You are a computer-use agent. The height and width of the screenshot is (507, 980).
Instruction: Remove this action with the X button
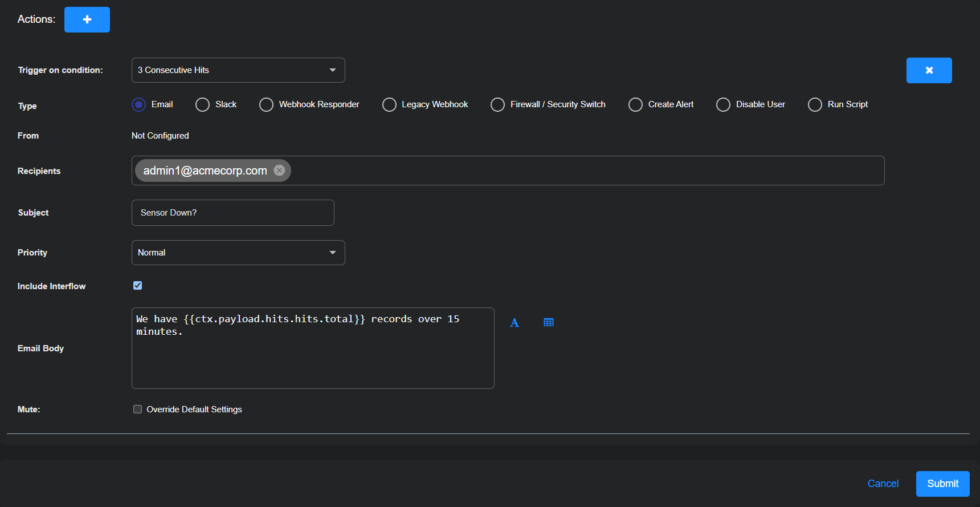(x=929, y=70)
